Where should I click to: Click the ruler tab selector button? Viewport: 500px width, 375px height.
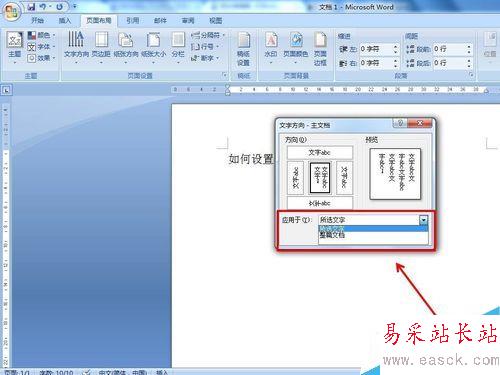(7, 90)
